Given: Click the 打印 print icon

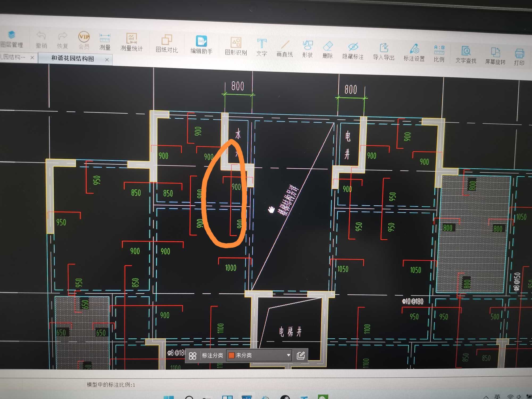Looking at the screenshot, I should 519,57.
